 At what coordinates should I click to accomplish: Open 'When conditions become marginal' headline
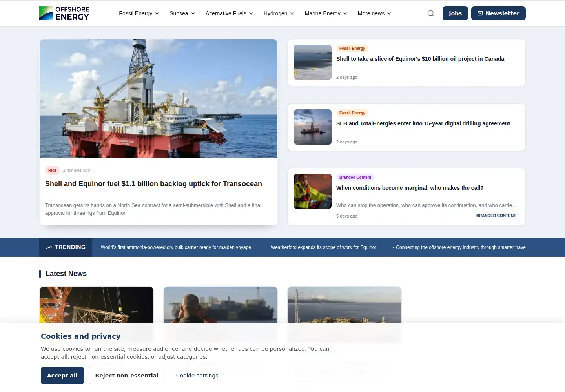[410, 188]
